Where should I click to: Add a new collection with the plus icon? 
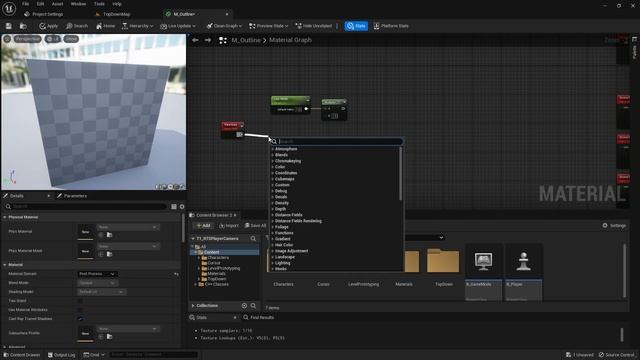tap(244, 306)
